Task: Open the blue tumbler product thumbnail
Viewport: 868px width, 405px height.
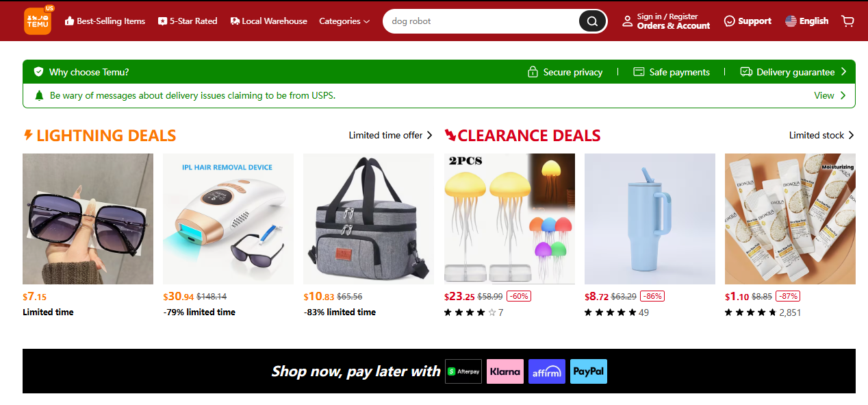Action: tap(650, 219)
